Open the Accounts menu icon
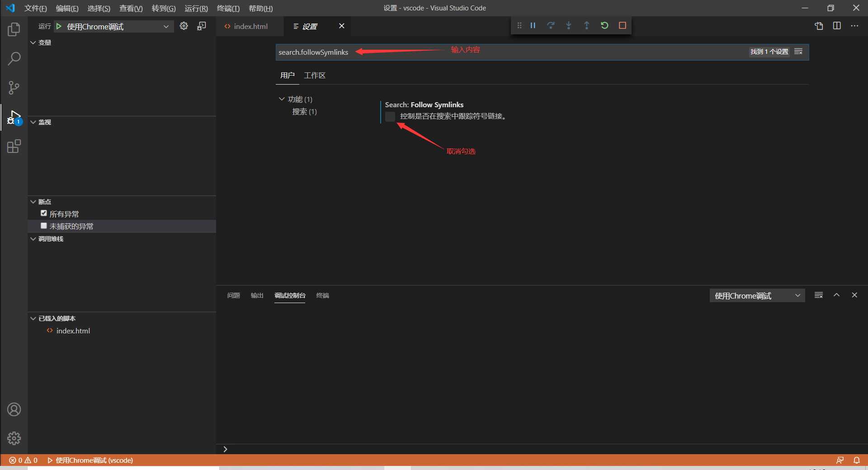 (x=14, y=409)
